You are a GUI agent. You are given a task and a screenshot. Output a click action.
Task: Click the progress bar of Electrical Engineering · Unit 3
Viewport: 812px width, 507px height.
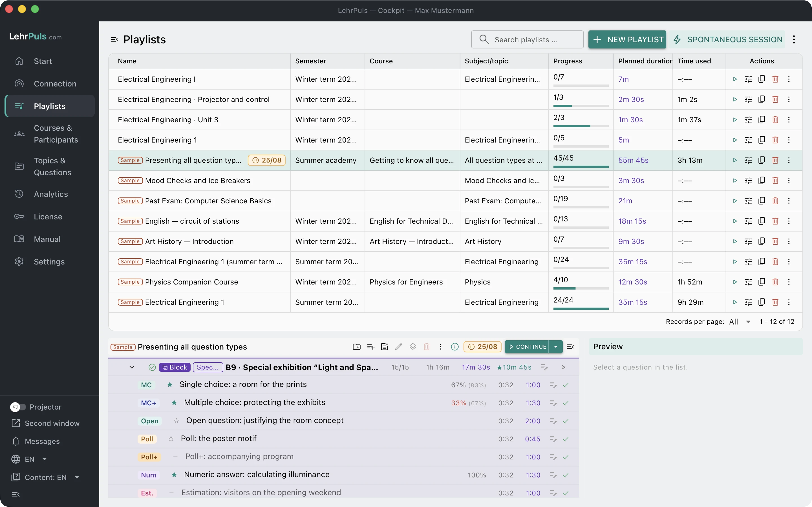[x=581, y=126]
